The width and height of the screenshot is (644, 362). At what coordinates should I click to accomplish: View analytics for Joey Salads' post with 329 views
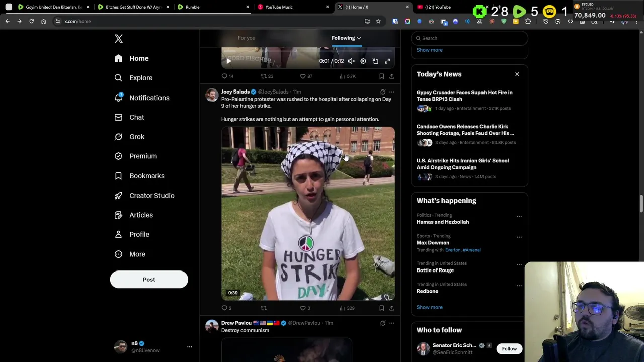point(347,308)
